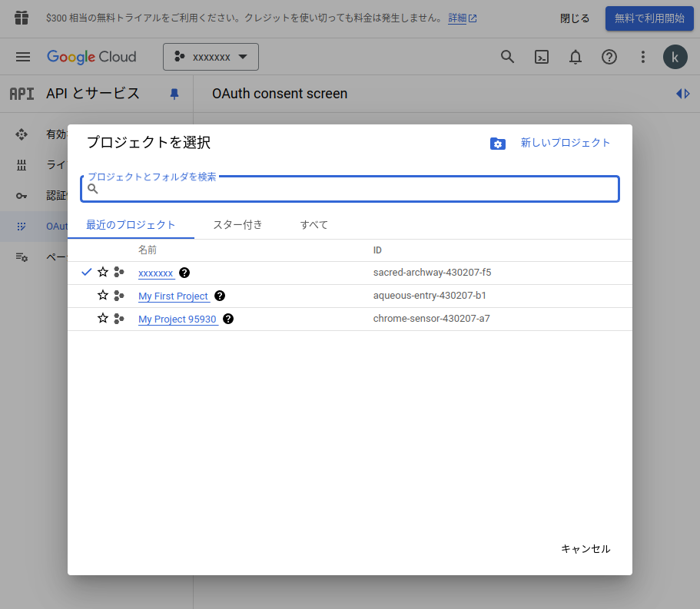Click the new project folder icon
This screenshot has height=609, width=700.
click(498, 143)
